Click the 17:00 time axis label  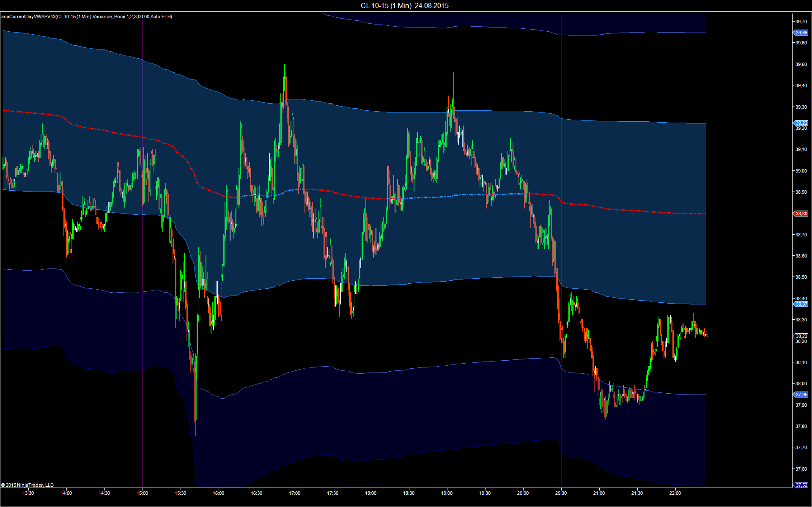pyautogui.click(x=295, y=493)
